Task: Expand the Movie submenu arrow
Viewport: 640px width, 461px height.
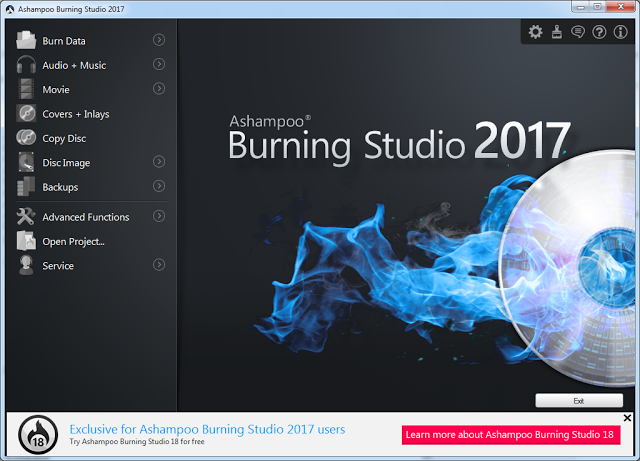Action: [x=159, y=89]
